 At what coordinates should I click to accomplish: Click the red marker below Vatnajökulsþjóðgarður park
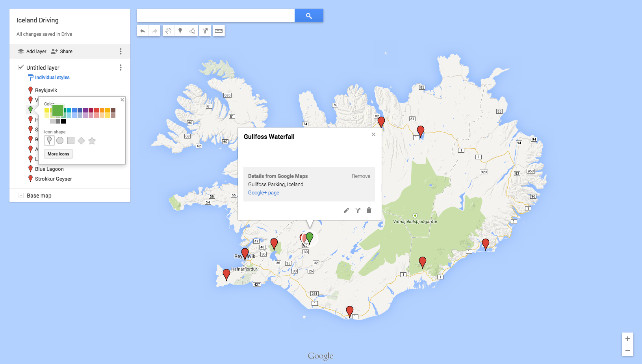point(423,262)
